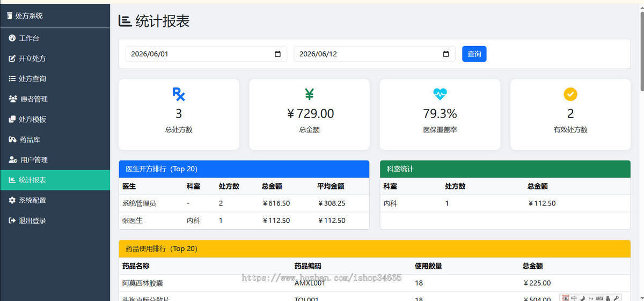Click the green yen currency icon
The width and height of the screenshot is (644, 301).
tap(309, 94)
